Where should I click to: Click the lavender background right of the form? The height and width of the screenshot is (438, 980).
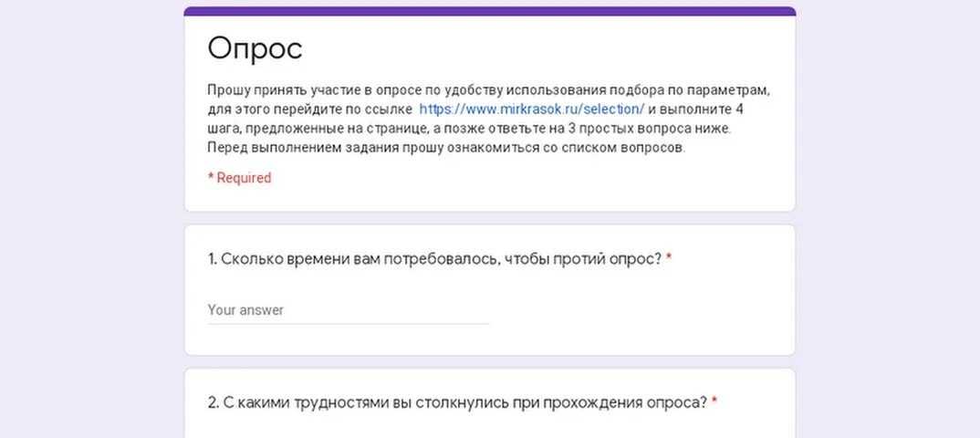(x=888, y=219)
